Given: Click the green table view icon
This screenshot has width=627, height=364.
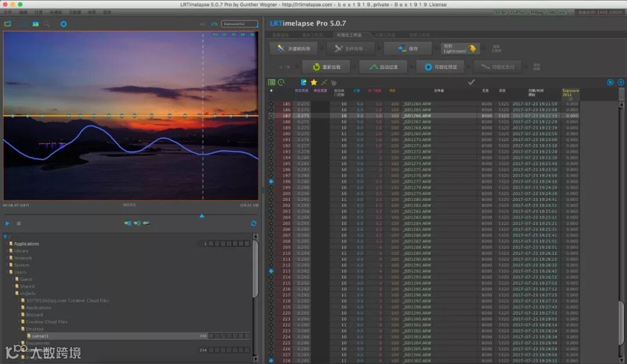Looking at the screenshot, I should (271, 82).
